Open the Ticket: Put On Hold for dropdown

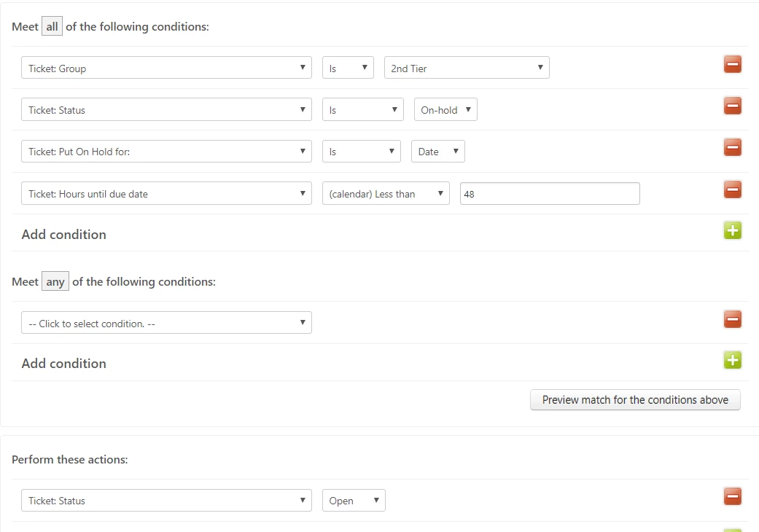(x=166, y=152)
